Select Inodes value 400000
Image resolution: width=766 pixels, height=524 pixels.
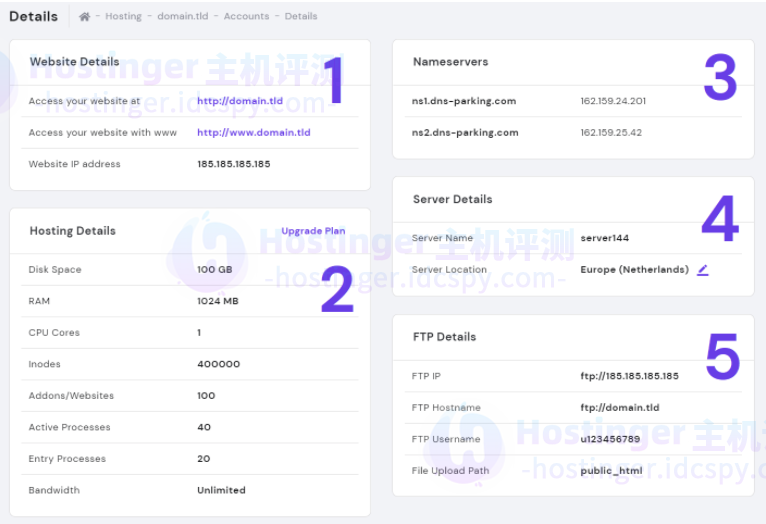point(218,364)
